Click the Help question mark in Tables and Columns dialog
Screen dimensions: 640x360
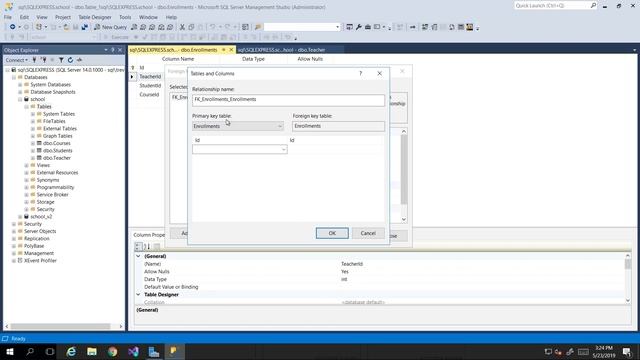coord(360,73)
